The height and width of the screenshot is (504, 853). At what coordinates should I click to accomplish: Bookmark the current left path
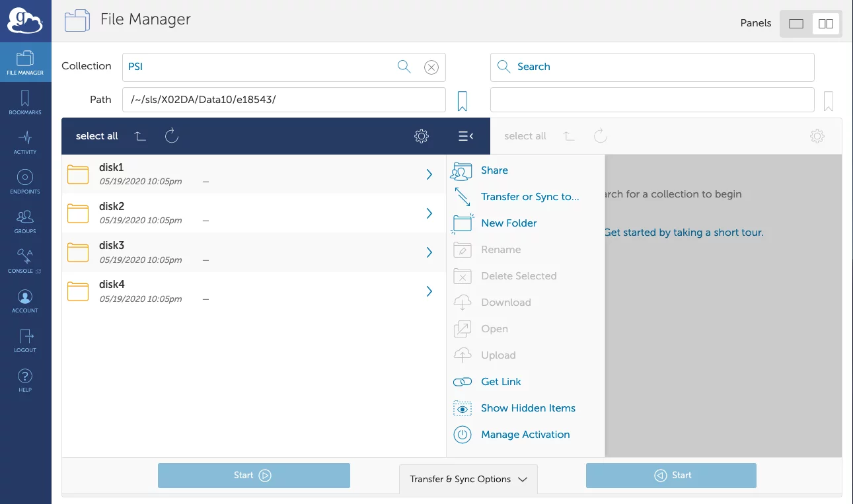463,101
